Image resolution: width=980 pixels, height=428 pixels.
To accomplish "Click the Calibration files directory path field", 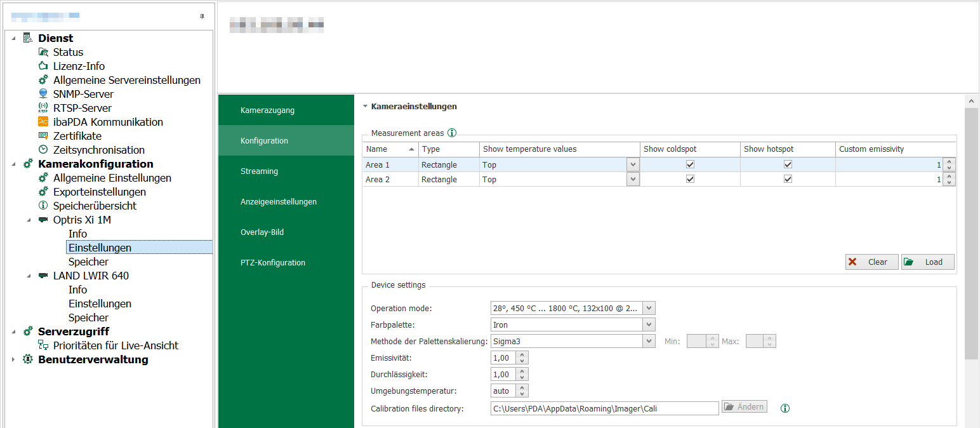I will 604,408.
